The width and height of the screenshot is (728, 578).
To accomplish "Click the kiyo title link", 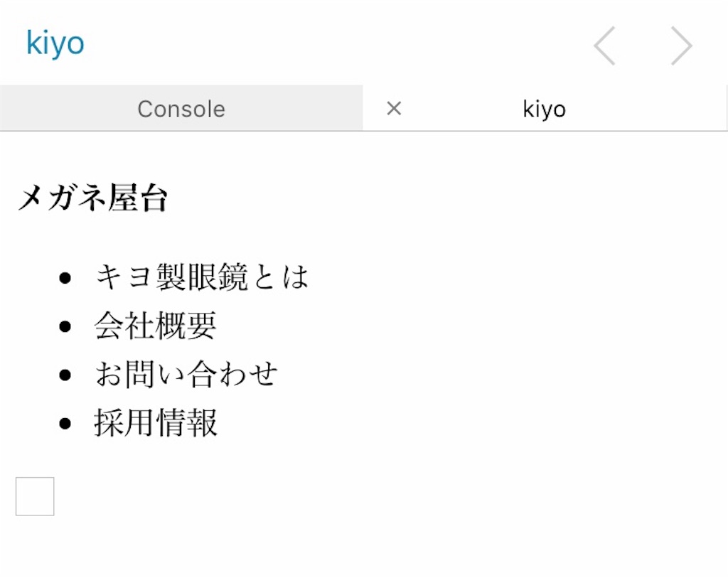I will pyautogui.click(x=54, y=43).
